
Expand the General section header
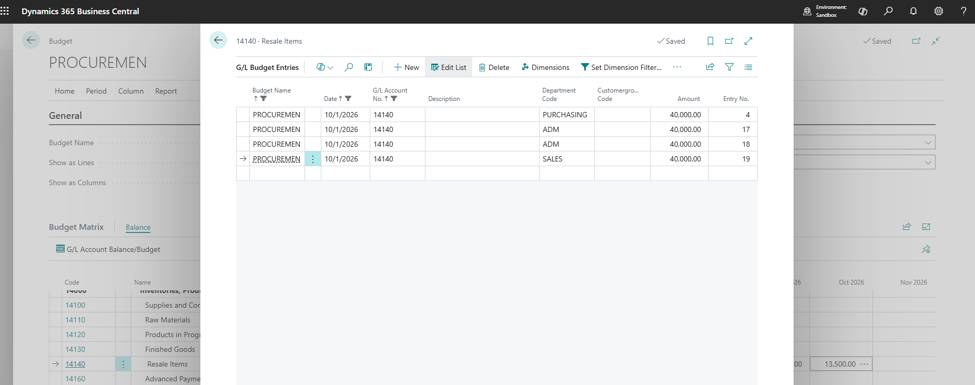click(65, 116)
